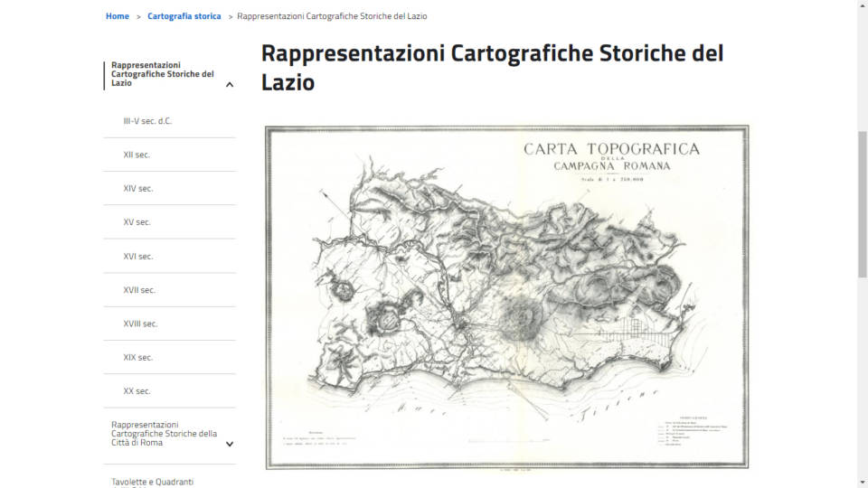This screenshot has height=488, width=868.
Task: Expand the Città di Roma section chevron
Action: tap(230, 444)
